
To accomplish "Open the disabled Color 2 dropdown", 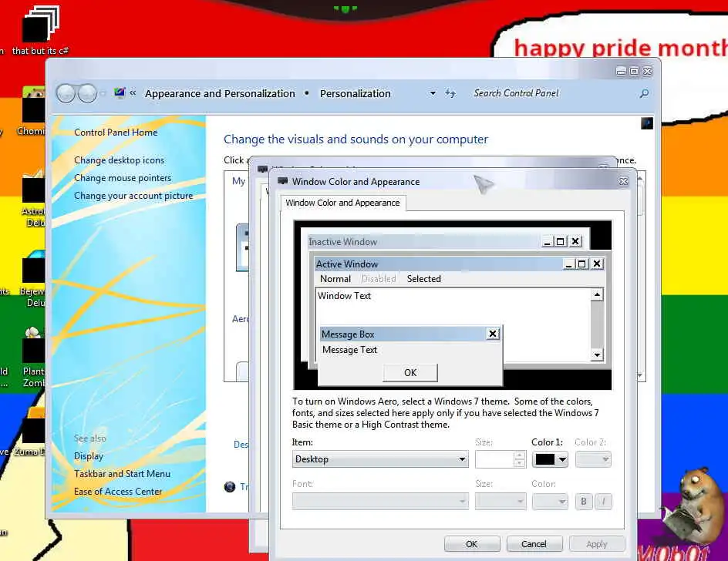I will (593, 459).
